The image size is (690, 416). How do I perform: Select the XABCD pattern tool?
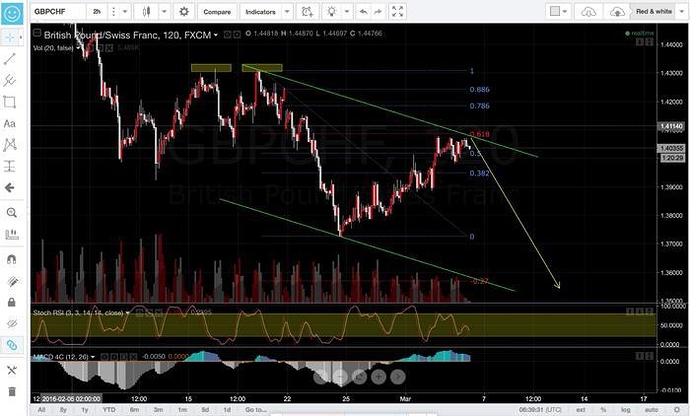(x=10, y=145)
